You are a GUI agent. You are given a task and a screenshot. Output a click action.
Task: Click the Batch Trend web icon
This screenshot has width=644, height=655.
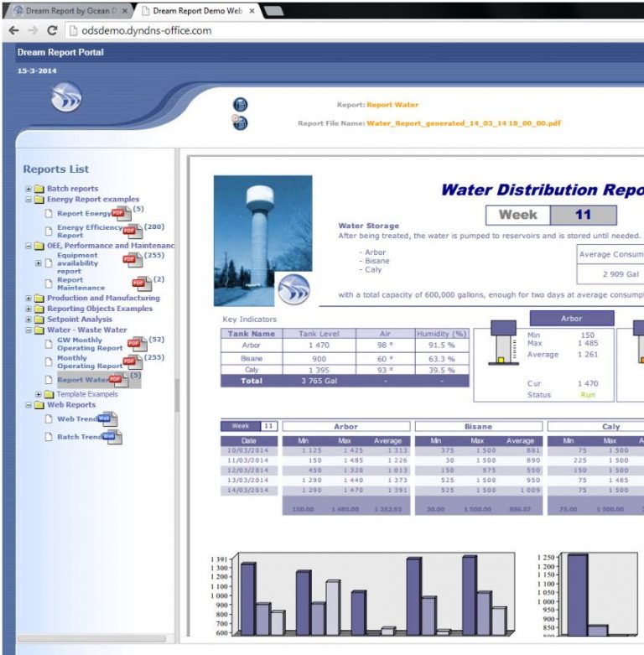112,437
